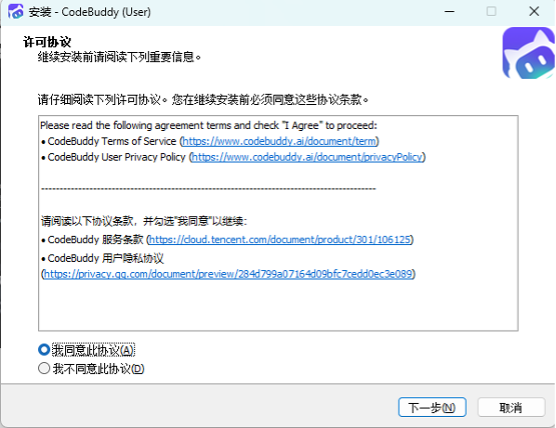The width and height of the screenshot is (556, 428).
Task: Click the "请阅读以下协议条款" line in the license box
Action: point(144,221)
